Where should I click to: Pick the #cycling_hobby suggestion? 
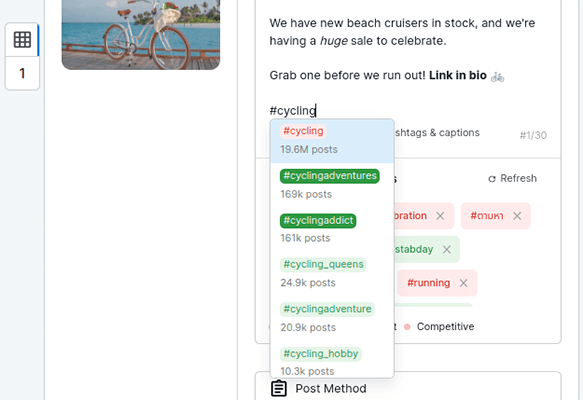coord(321,354)
